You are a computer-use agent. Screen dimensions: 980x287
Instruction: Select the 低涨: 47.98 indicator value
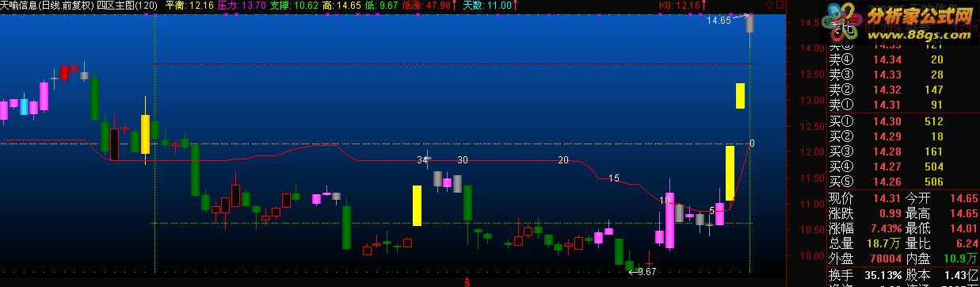pyautogui.click(x=429, y=6)
